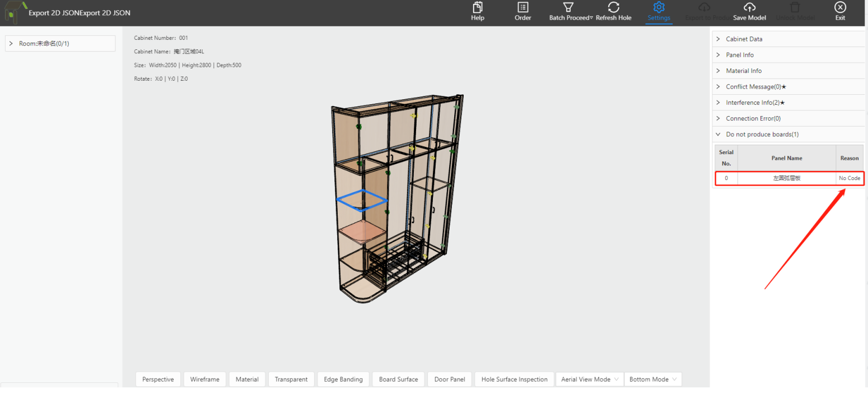Show Board Surface view
The height and width of the screenshot is (393, 868).
pos(398,380)
